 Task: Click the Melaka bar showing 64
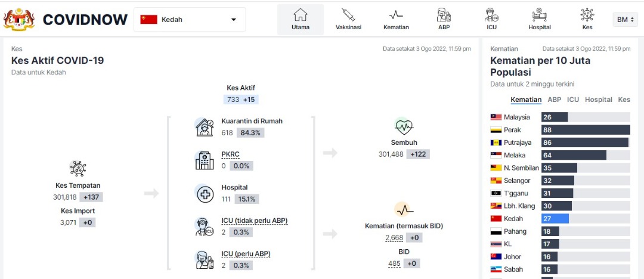pos(574,156)
